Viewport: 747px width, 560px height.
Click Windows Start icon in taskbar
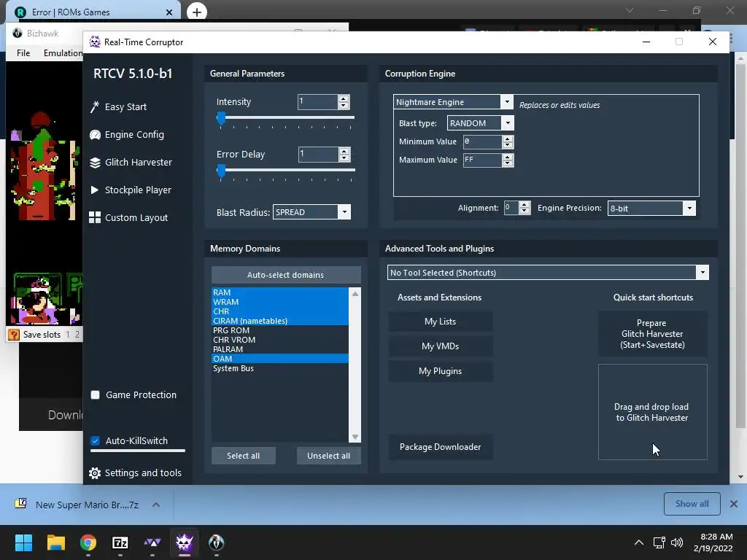(x=23, y=542)
